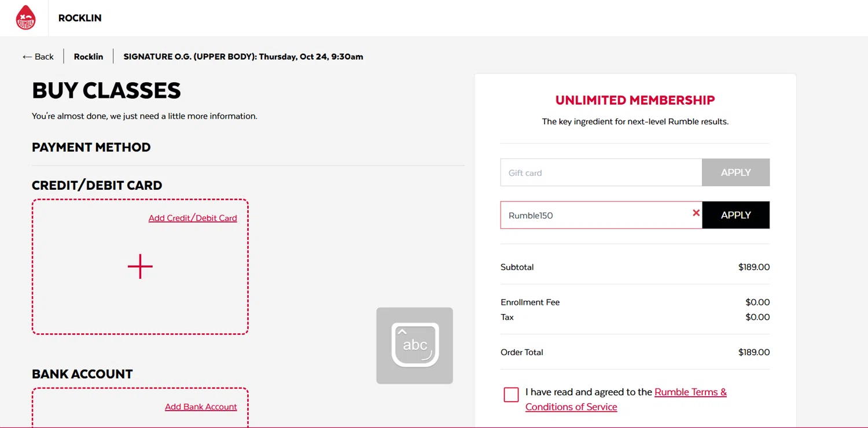Click the UNLIMITED MEMBERSHIP heading
868x428 pixels.
[x=635, y=100]
